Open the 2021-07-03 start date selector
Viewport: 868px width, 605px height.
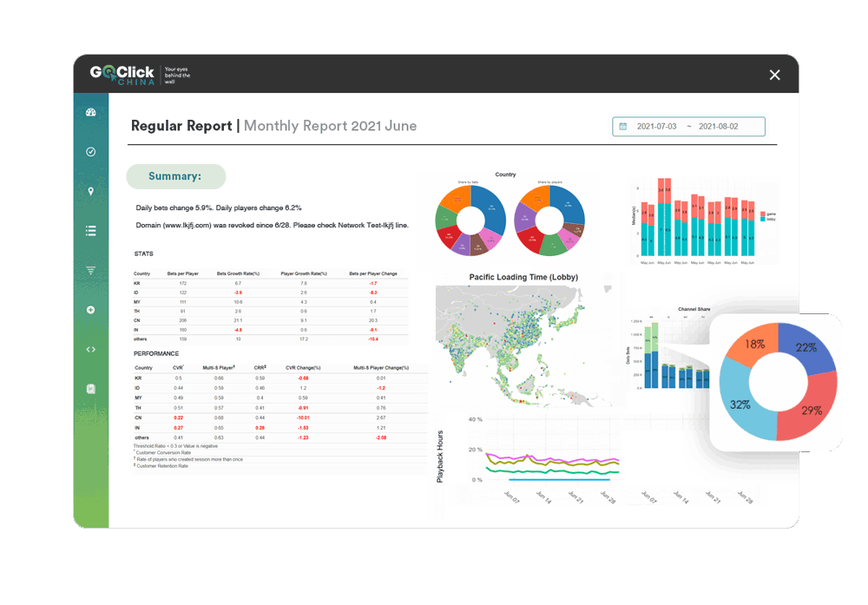tap(657, 126)
